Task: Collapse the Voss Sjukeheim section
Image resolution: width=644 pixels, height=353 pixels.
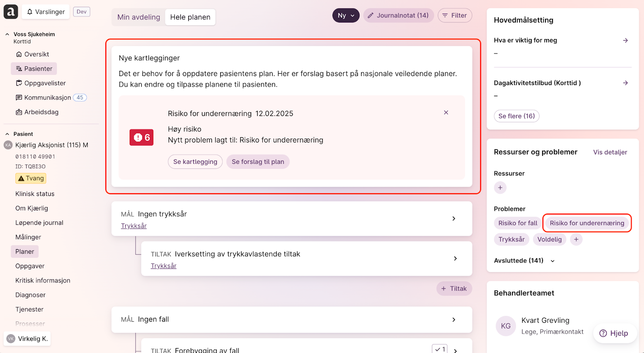Action: (7, 34)
